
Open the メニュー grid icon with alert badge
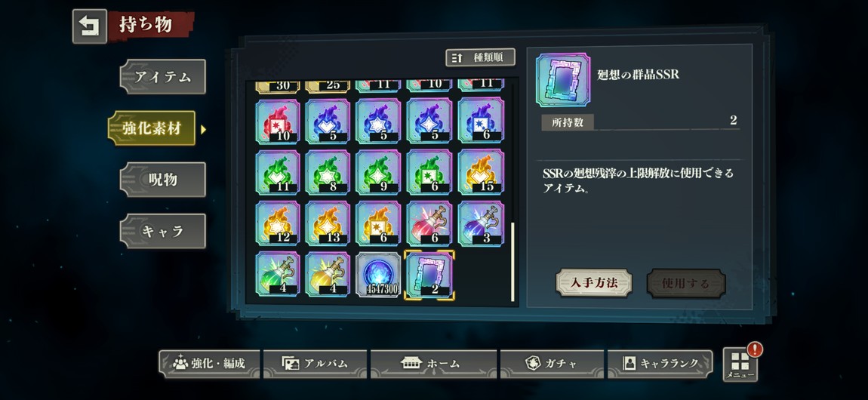pos(740,365)
